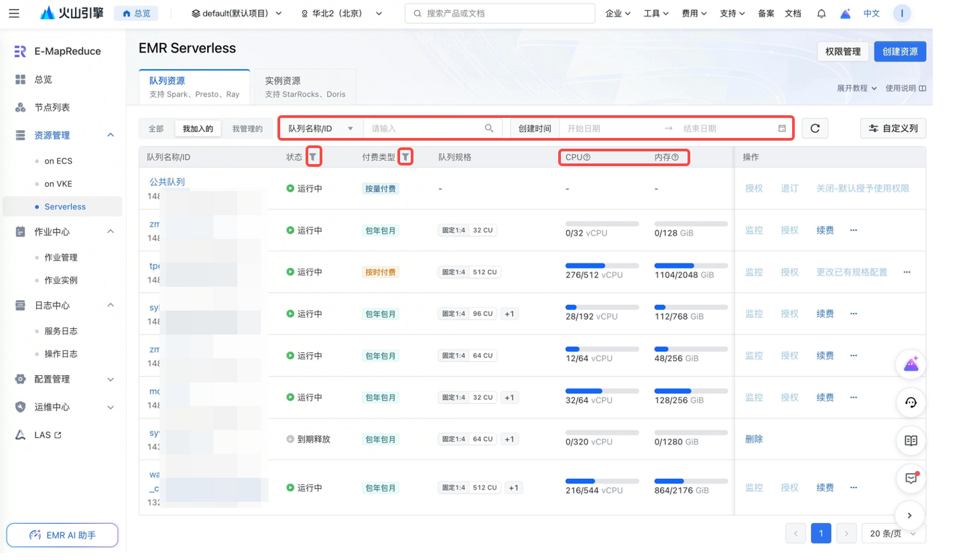This screenshot has height=560, width=965.
Task: Refresh the queue list
Action: click(x=815, y=129)
